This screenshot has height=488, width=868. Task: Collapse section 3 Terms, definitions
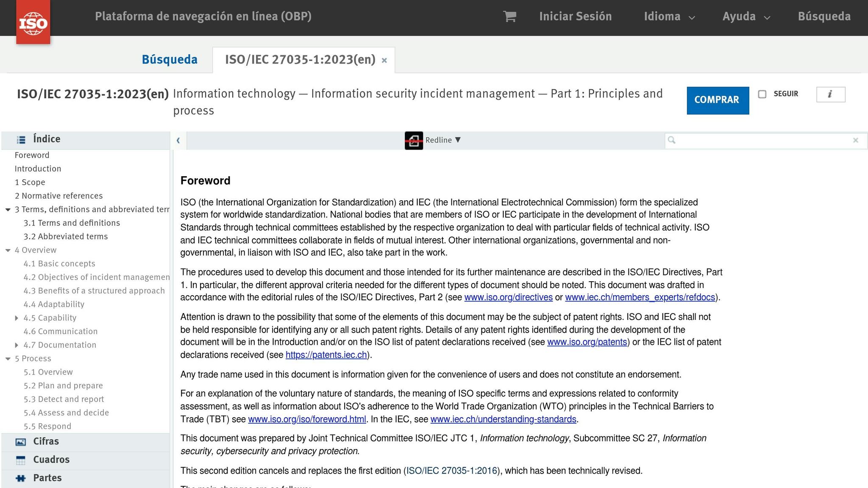coord(8,210)
